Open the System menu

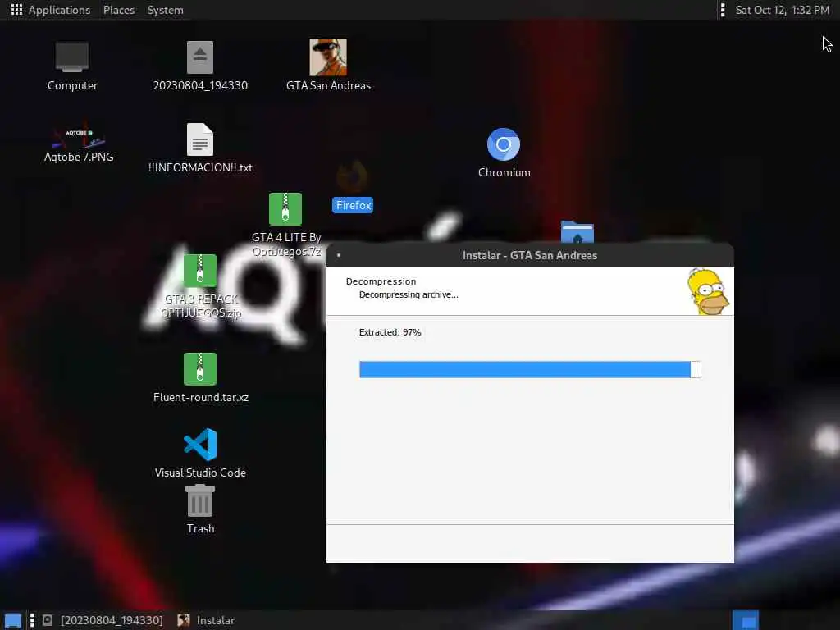[x=165, y=10]
